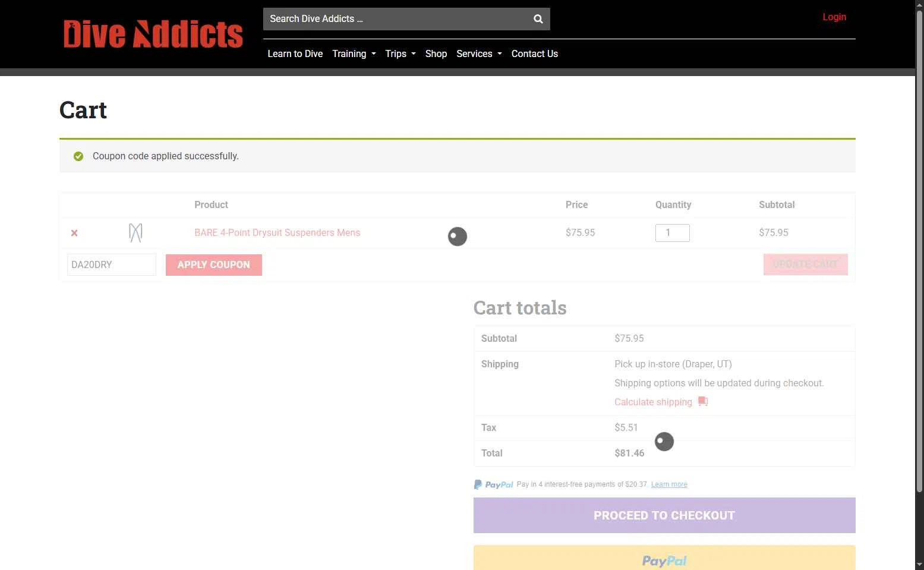Open PayPal Learn more link
The image size is (924, 570).
pos(669,484)
